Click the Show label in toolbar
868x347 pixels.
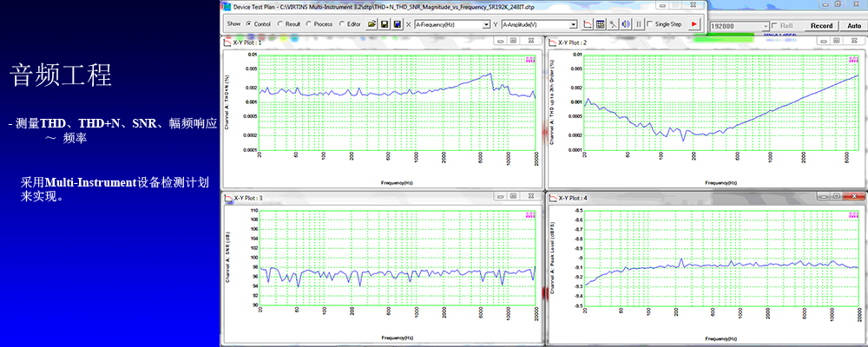pos(233,24)
